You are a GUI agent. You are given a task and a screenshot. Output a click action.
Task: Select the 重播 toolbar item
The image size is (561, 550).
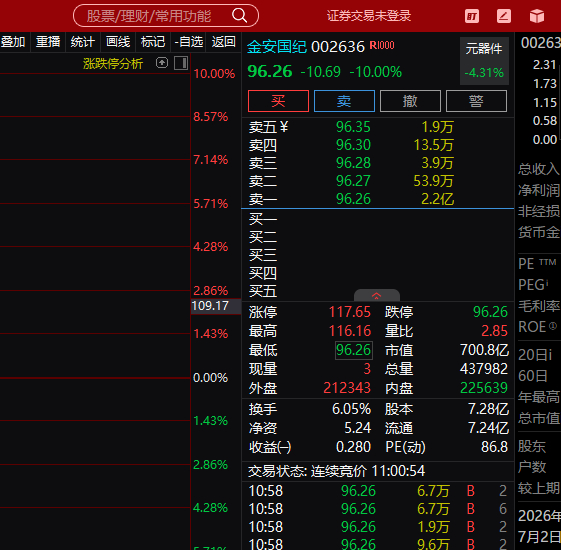pyautogui.click(x=48, y=42)
